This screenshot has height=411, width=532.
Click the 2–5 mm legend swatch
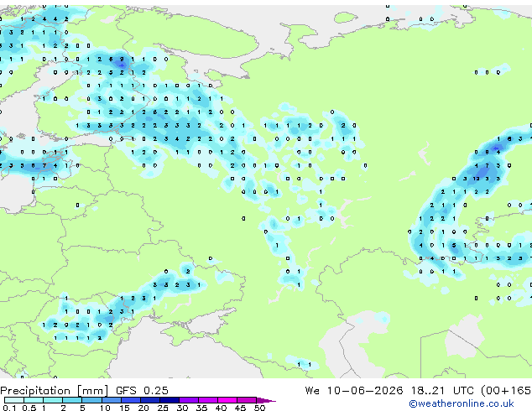tap(72, 400)
